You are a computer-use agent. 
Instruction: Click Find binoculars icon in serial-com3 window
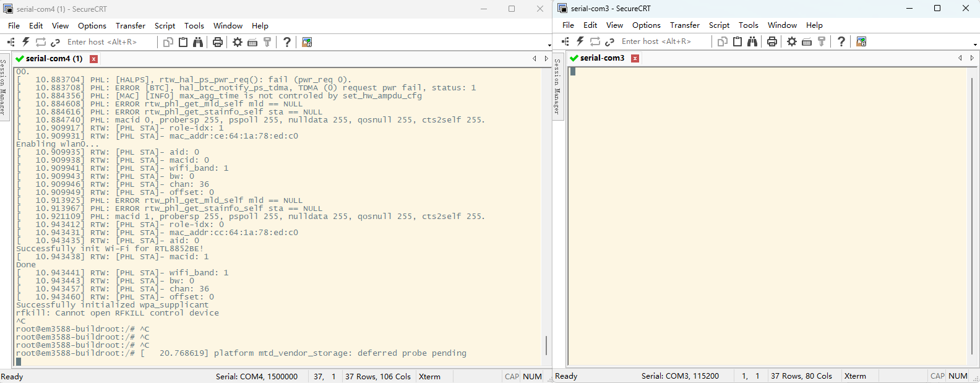[752, 41]
